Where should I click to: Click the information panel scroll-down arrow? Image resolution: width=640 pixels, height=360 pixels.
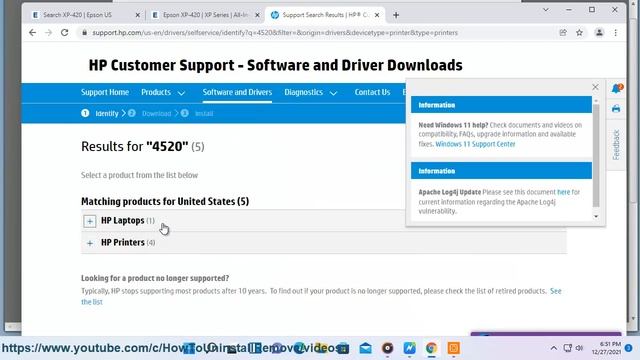tap(596, 216)
